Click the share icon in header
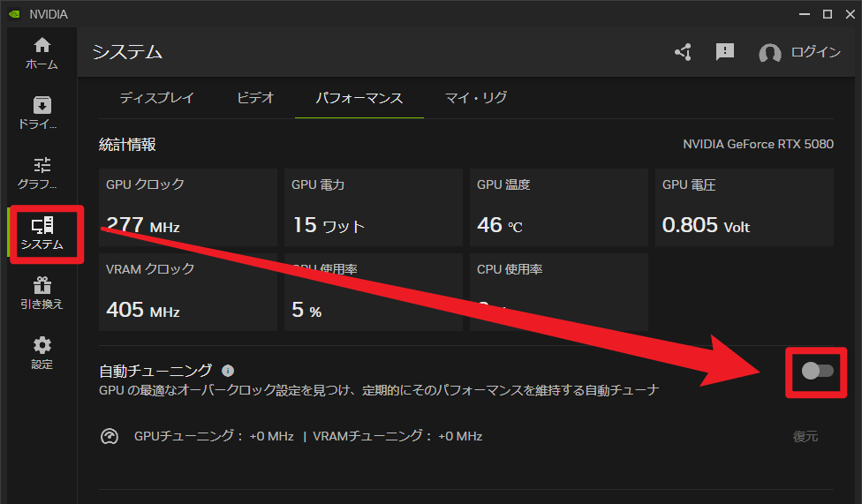 coord(684,52)
